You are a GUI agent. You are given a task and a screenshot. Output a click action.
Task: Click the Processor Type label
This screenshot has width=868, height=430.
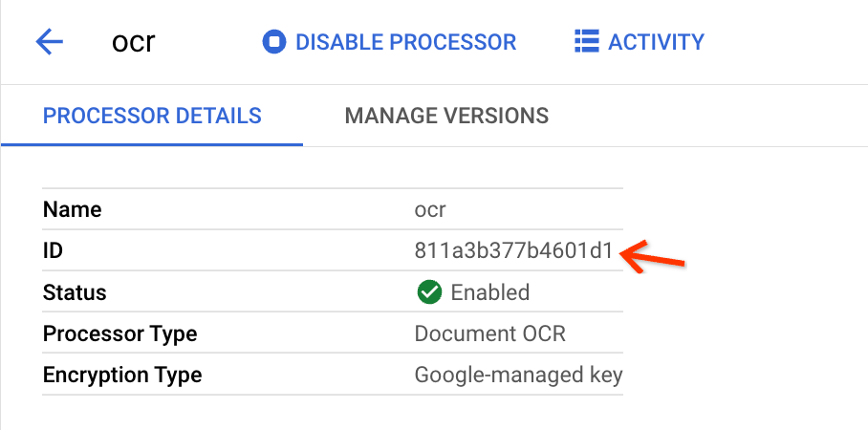[x=119, y=334]
